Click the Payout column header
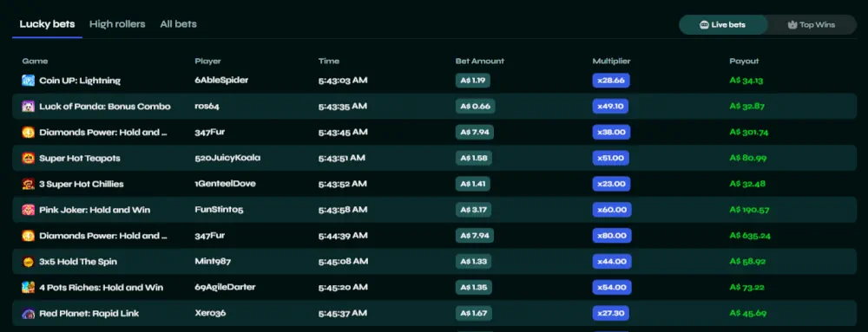Viewport: 868px width, 332px height. click(x=744, y=62)
